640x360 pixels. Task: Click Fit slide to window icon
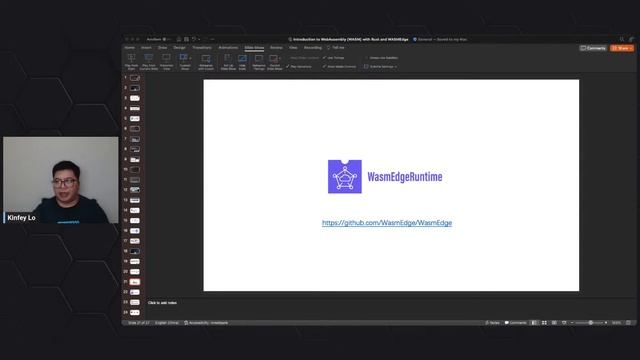pyautogui.click(x=629, y=323)
